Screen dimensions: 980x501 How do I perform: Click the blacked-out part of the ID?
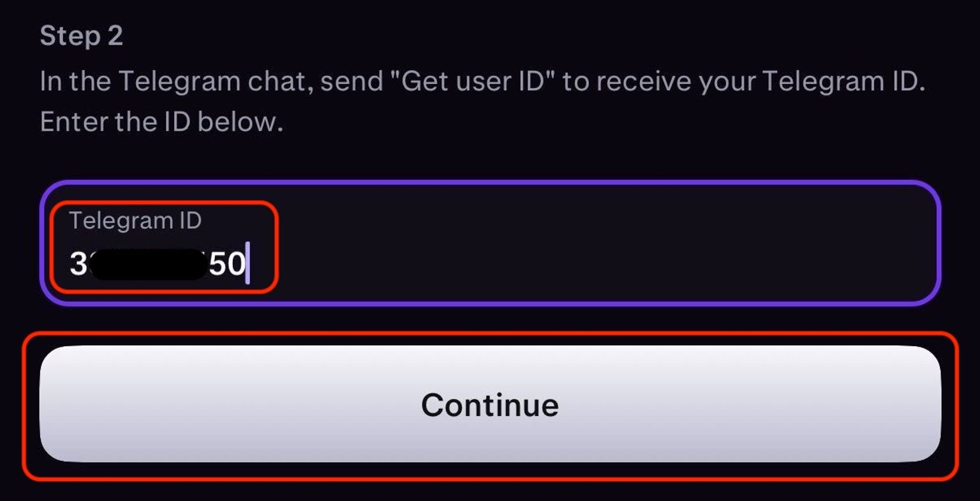point(148,264)
